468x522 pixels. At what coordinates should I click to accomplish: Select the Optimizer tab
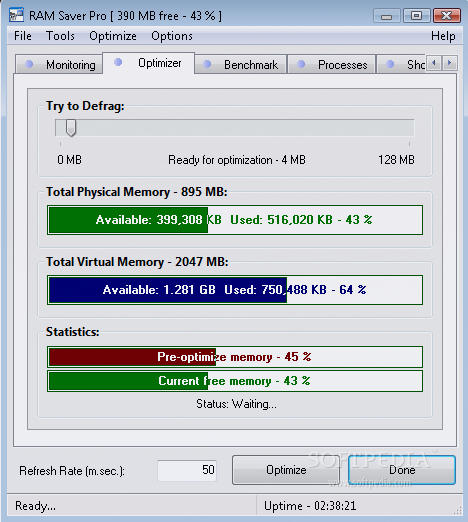click(x=149, y=63)
